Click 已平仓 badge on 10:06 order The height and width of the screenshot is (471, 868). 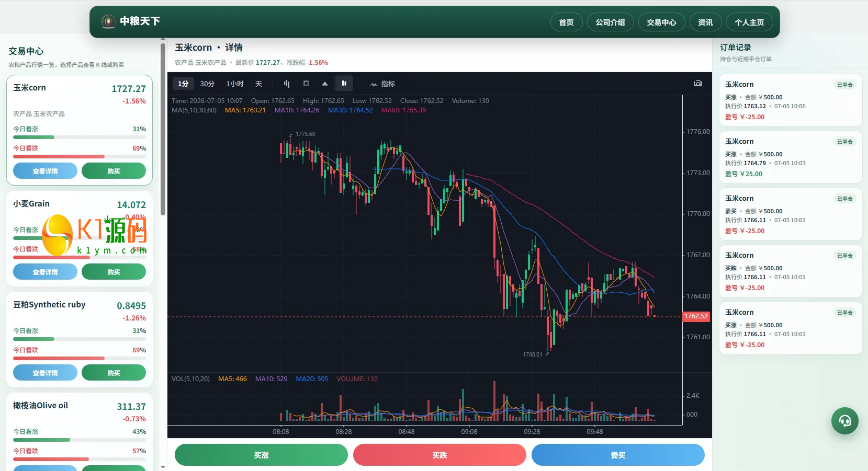click(844, 85)
